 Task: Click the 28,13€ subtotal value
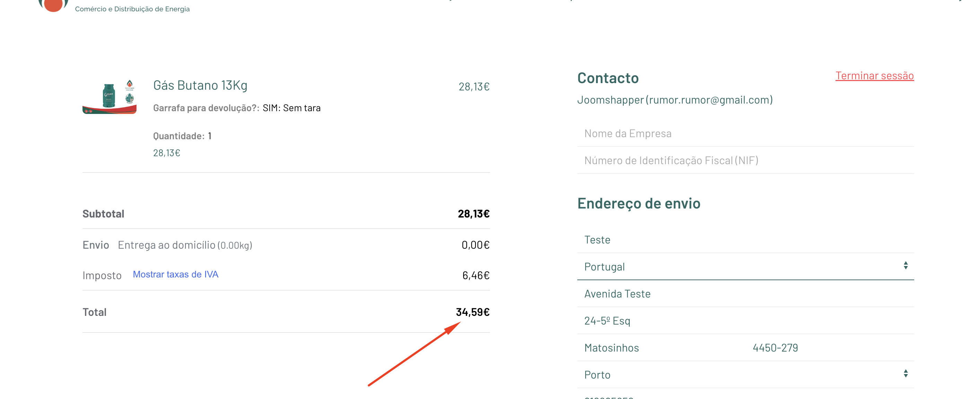(x=473, y=214)
